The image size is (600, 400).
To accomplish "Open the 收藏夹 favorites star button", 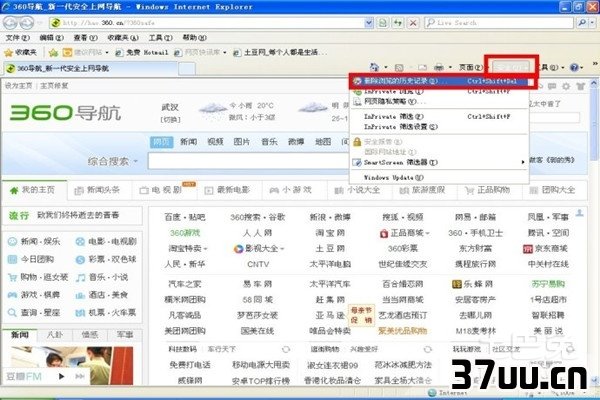I will pos(20,52).
